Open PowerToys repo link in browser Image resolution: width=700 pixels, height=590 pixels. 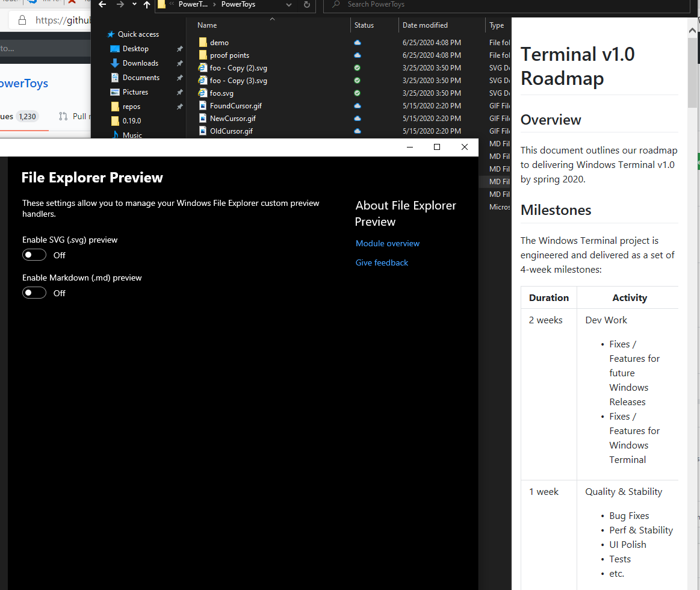(24, 84)
